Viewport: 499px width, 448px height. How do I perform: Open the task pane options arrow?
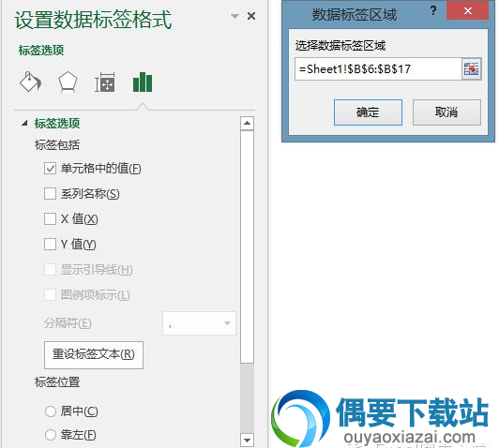(x=234, y=16)
